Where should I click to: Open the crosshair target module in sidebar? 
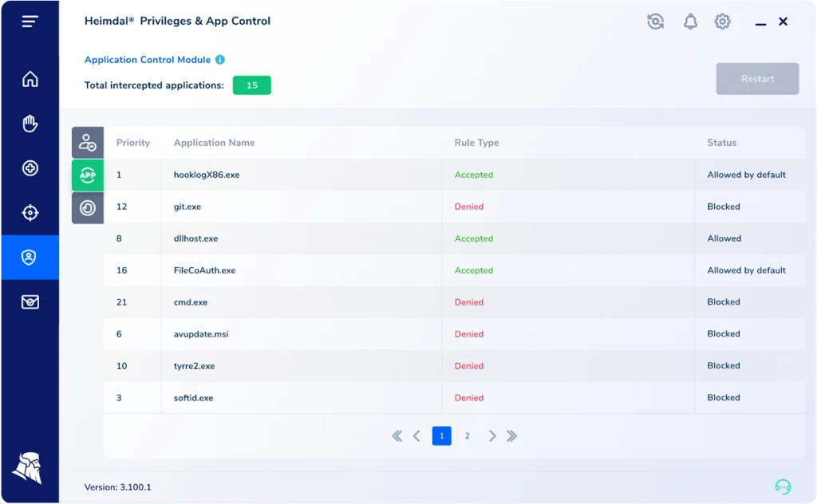pyautogui.click(x=30, y=213)
